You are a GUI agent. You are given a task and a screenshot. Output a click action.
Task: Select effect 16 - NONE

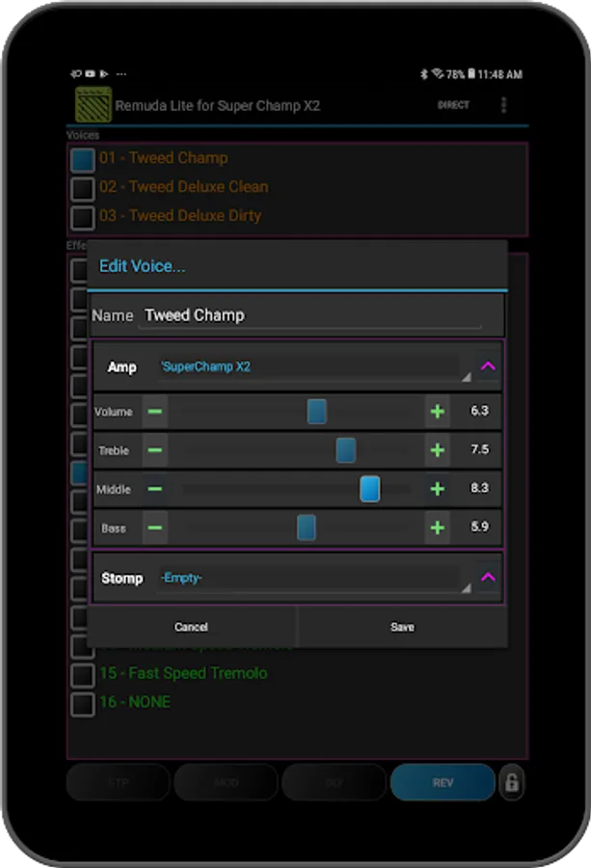(x=135, y=702)
